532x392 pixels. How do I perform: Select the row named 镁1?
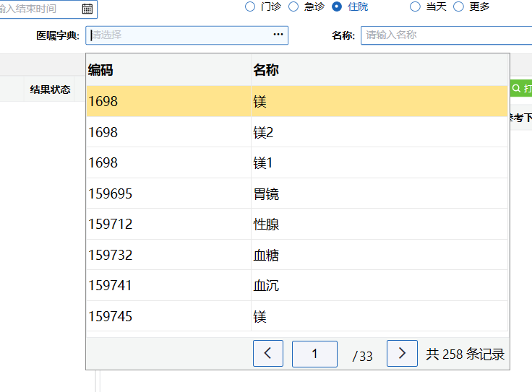coord(297,162)
